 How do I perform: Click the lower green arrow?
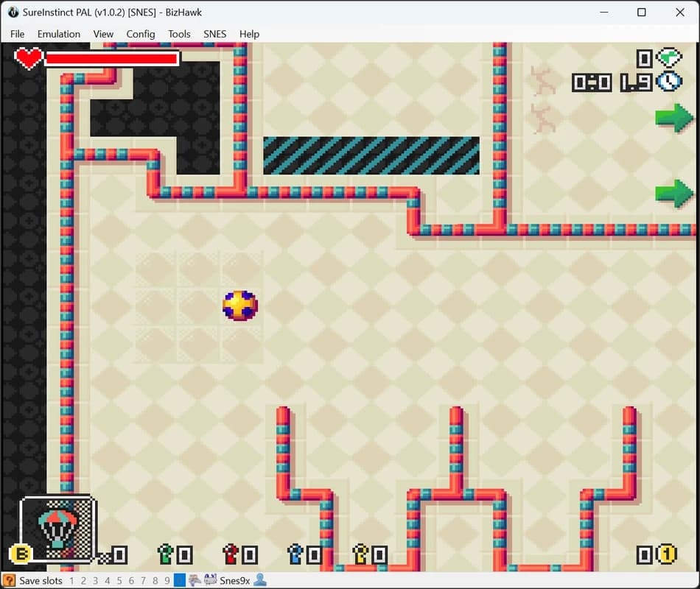tap(673, 194)
